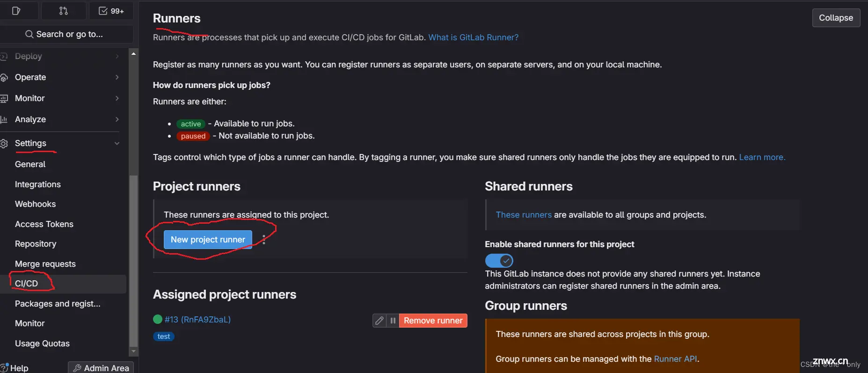
Task: Click the Assigned project runners heading
Action: coord(225,294)
